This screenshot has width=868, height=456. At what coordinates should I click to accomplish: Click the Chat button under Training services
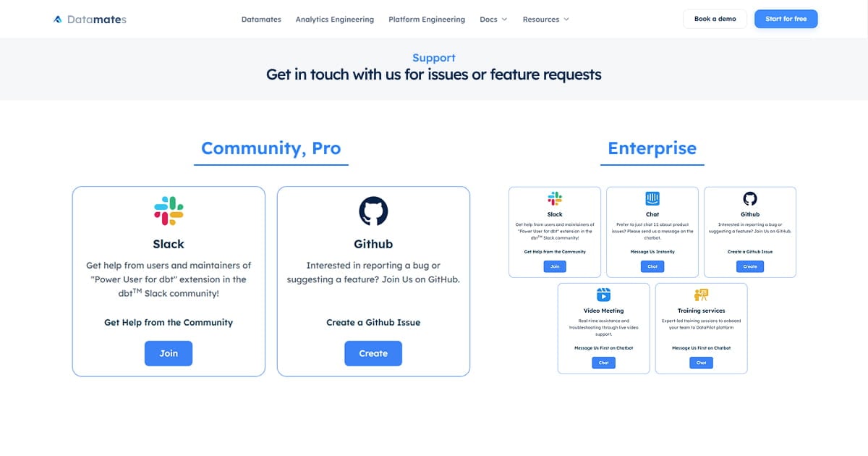tap(701, 363)
